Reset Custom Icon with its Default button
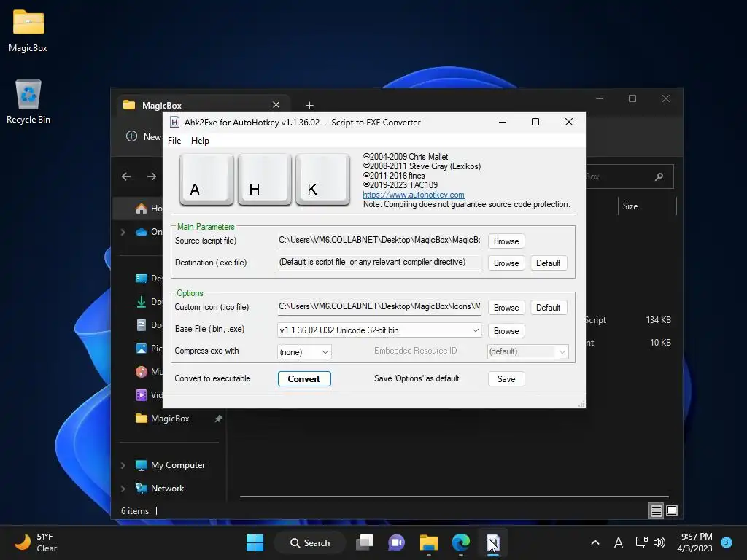This screenshot has width=747, height=560. tap(549, 308)
